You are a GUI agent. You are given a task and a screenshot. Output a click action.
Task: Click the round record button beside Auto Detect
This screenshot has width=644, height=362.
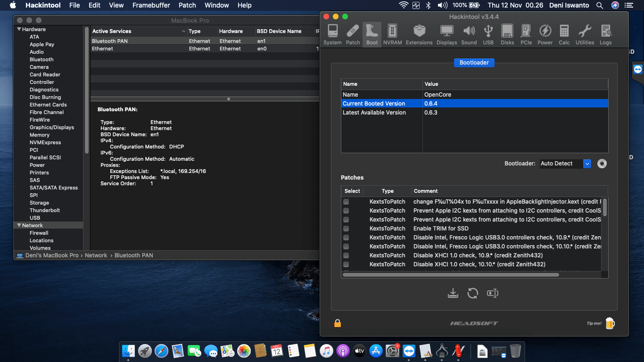click(602, 164)
